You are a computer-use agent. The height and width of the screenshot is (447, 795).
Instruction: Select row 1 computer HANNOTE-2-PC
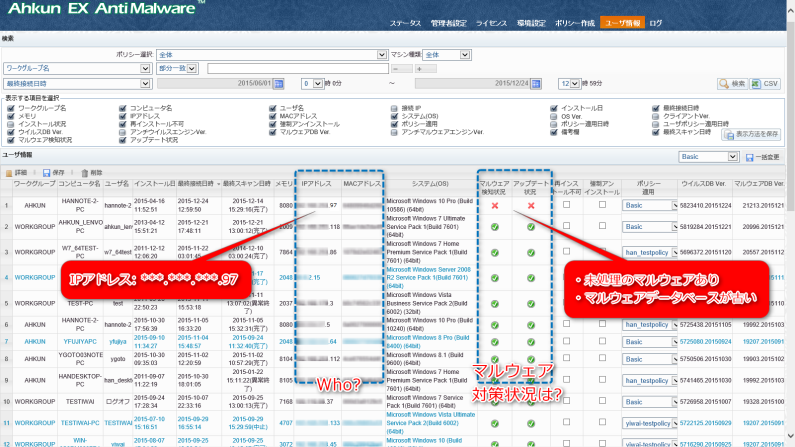[x=80, y=205]
